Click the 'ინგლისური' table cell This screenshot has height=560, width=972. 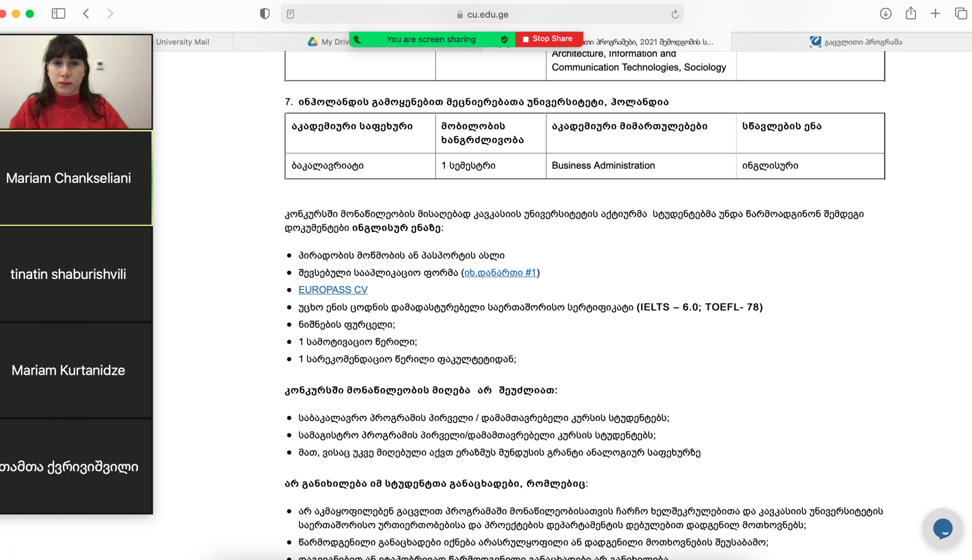[x=810, y=166]
